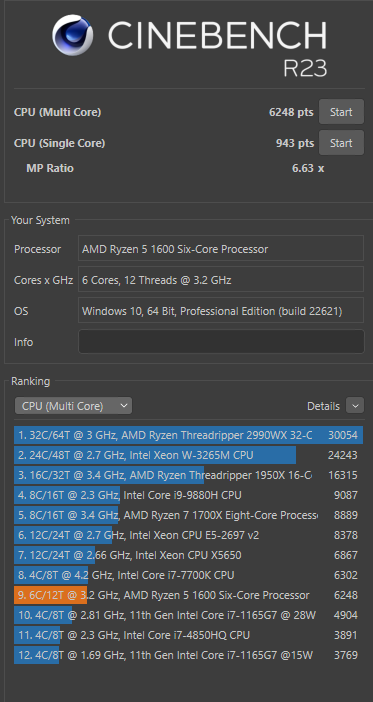Viewport: 373px width, 702px height.
Task: Open the CPU (Multi Core) ranking dropdown
Action: (73, 406)
